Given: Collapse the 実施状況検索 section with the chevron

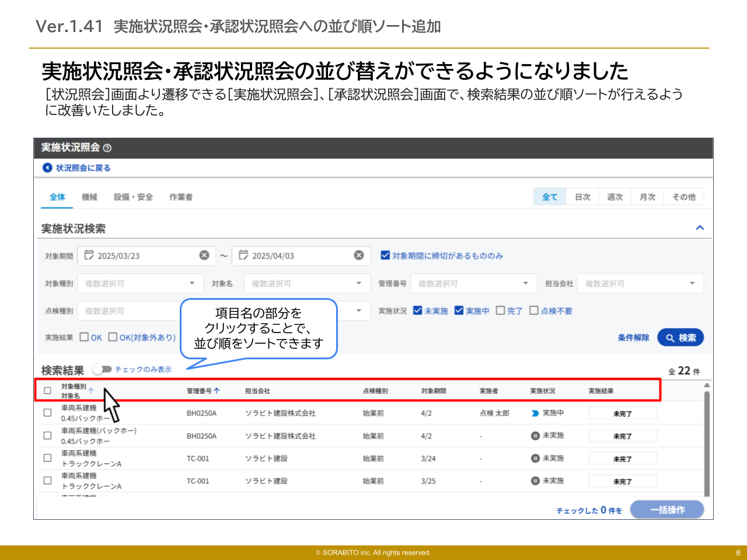Looking at the screenshot, I should click(700, 227).
